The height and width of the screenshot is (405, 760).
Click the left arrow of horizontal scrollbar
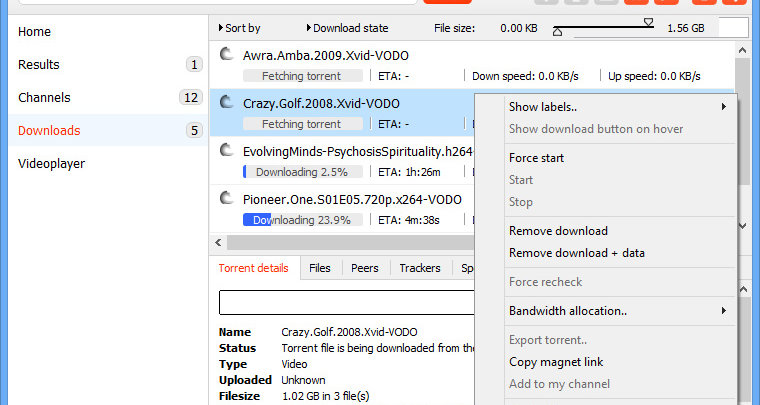218,242
